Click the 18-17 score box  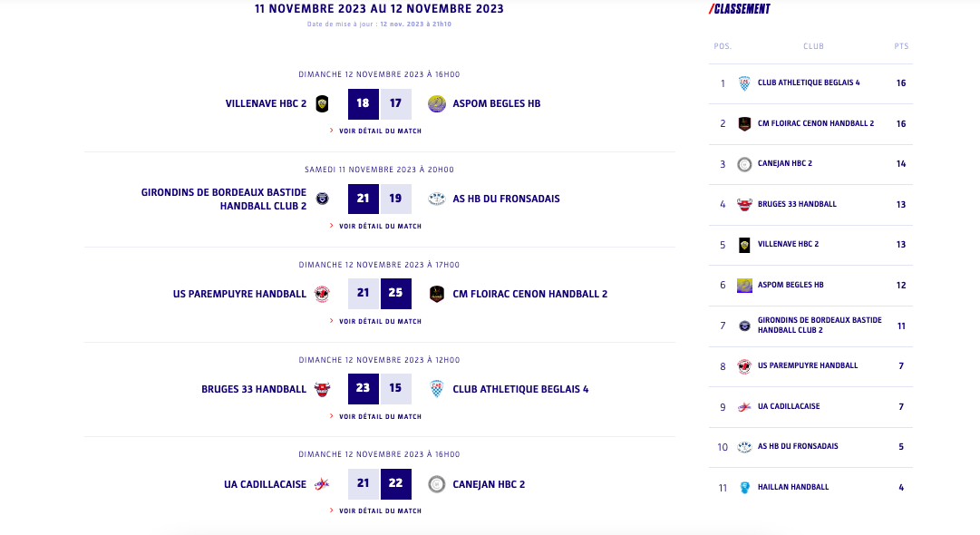point(380,104)
